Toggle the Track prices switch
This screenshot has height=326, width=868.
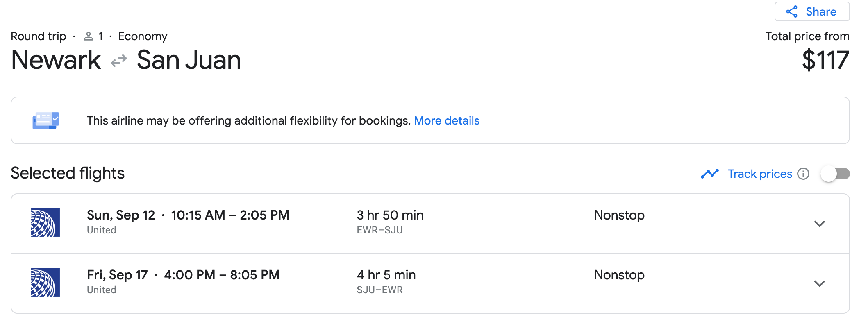pyautogui.click(x=835, y=174)
